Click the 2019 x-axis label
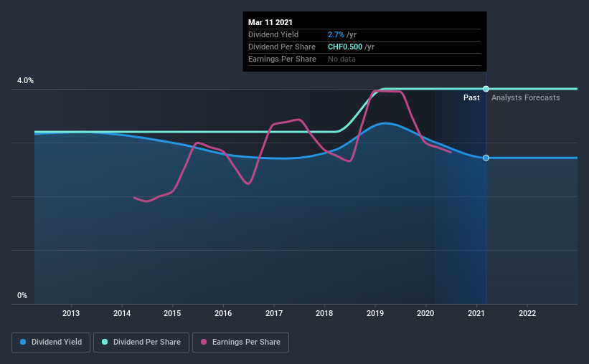Screen dimensions: 589x364 click(x=375, y=313)
